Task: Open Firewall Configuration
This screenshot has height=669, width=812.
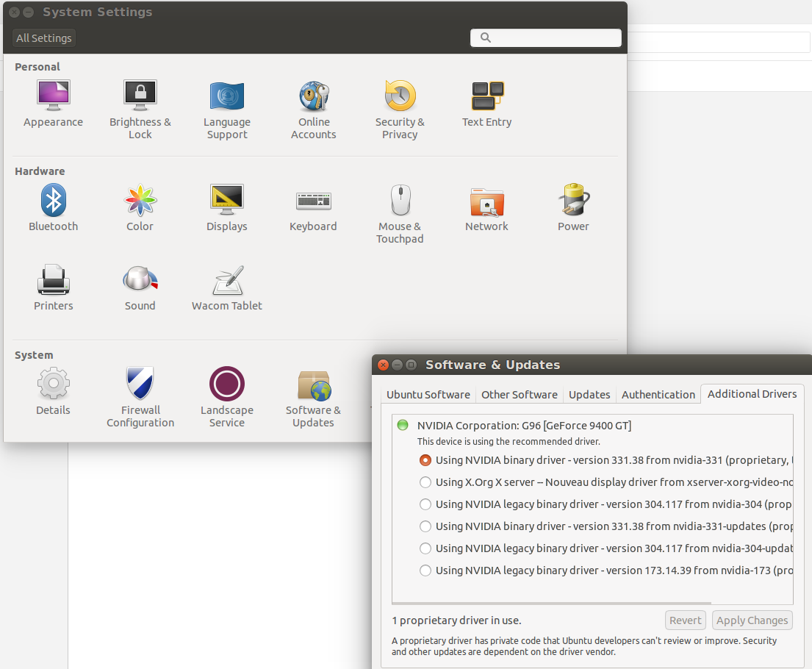Action: click(140, 398)
